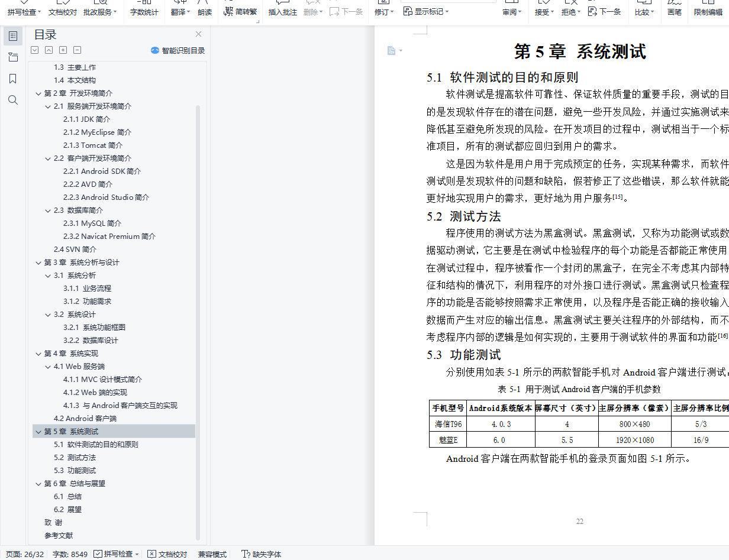Click the 海信T96 table cell

448,424
